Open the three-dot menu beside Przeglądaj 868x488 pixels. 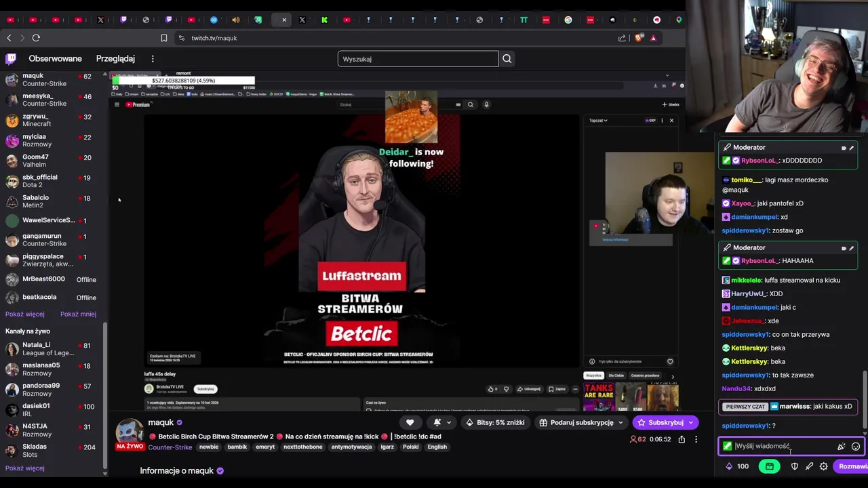(x=153, y=59)
